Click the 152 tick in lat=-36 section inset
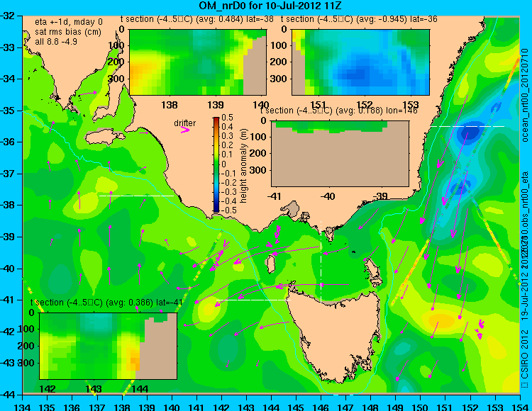The image size is (532, 411). (x=365, y=104)
